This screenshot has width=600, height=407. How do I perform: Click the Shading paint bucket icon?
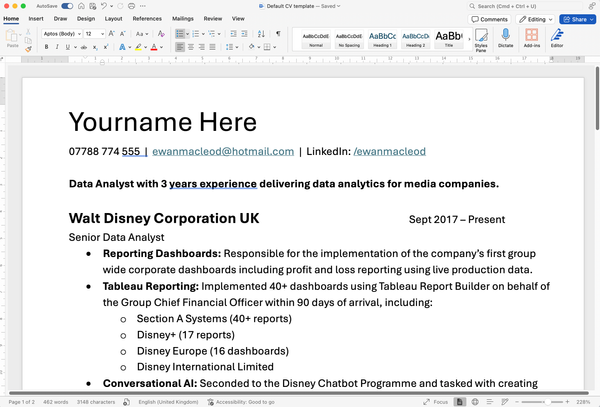[x=251, y=47]
